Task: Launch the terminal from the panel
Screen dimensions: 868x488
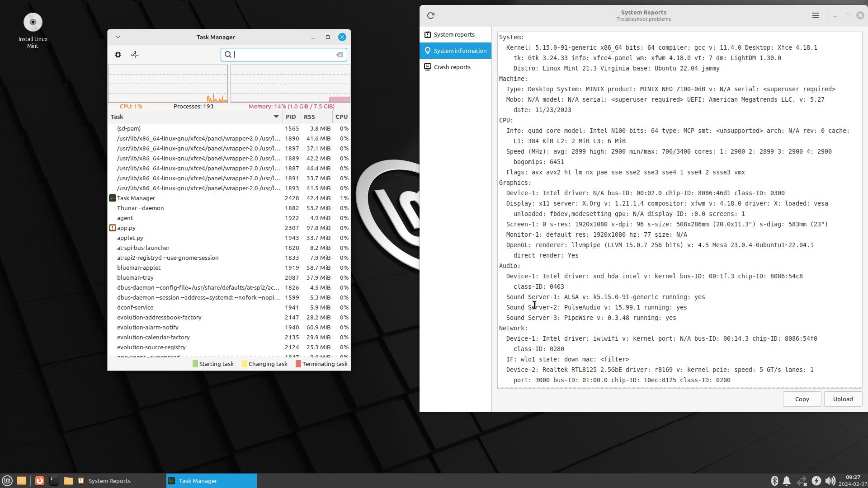Action: (x=54, y=481)
